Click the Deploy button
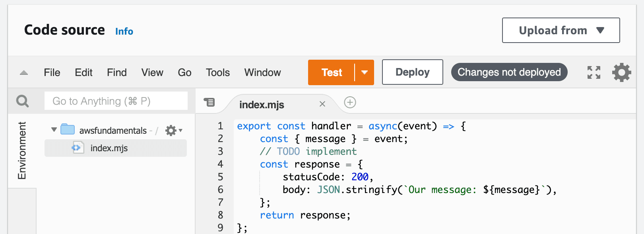Image resolution: width=644 pixels, height=234 pixels. (x=413, y=72)
